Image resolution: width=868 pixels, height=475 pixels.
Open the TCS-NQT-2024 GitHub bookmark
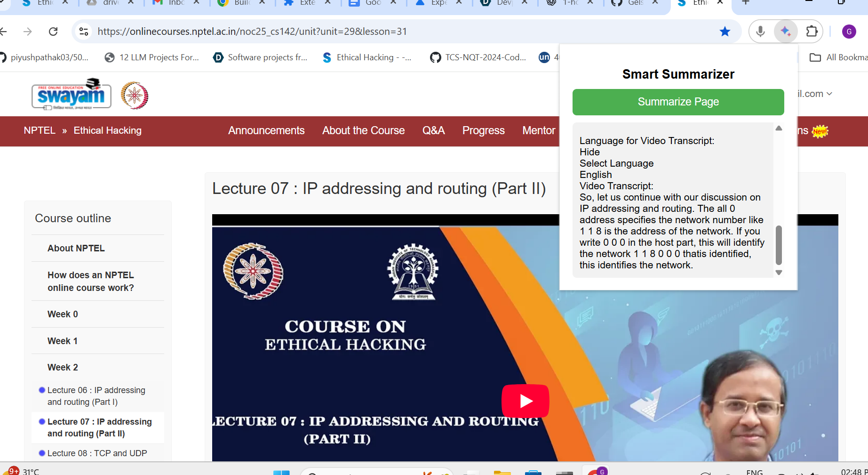click(478, 57)
